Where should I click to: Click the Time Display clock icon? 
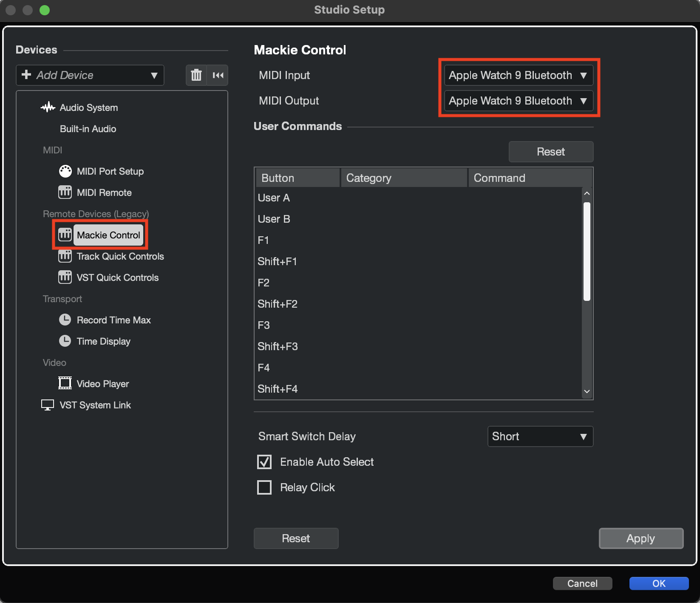click(x=65, y=341)
